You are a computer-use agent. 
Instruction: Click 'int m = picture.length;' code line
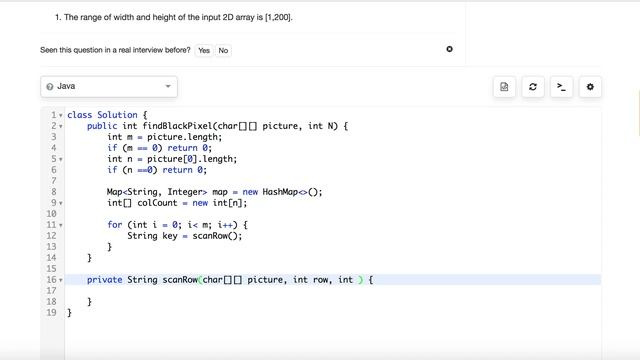click(164, 137)
